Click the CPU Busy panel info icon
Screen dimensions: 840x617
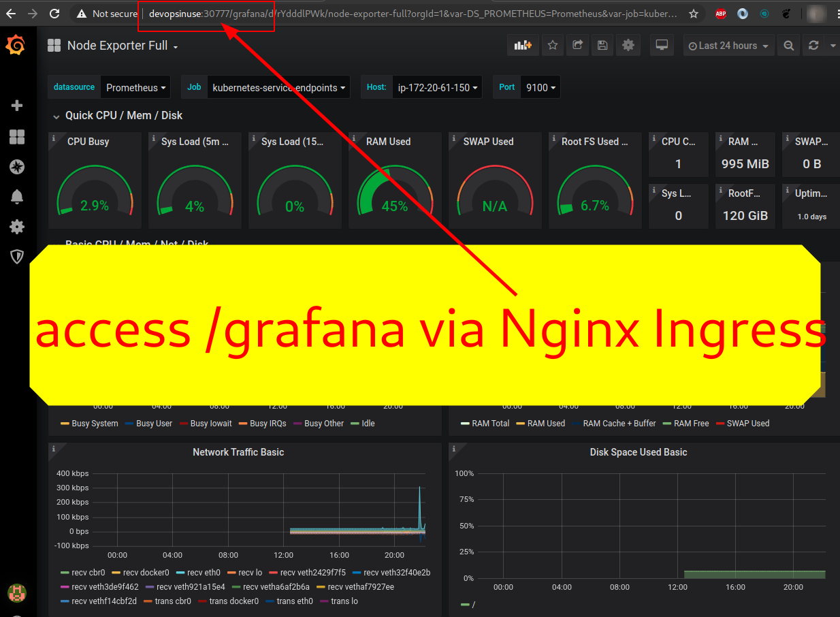pyautogui.click(x=54, y=138)
